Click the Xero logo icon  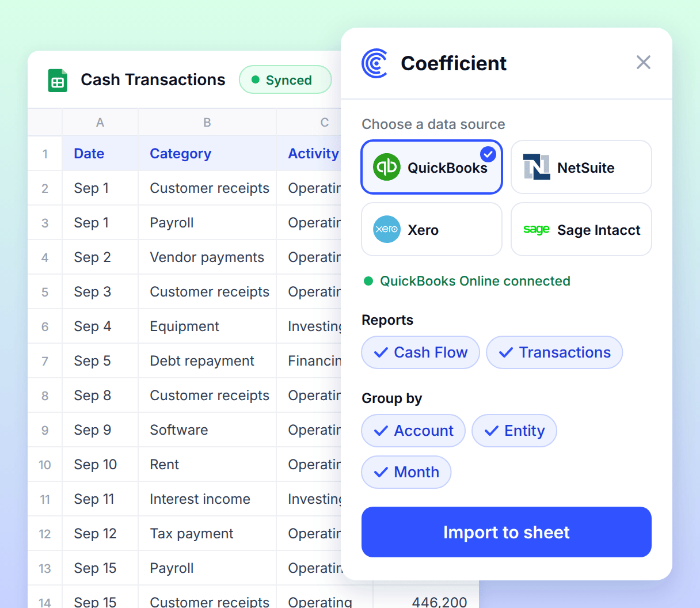tap(387, 229)
